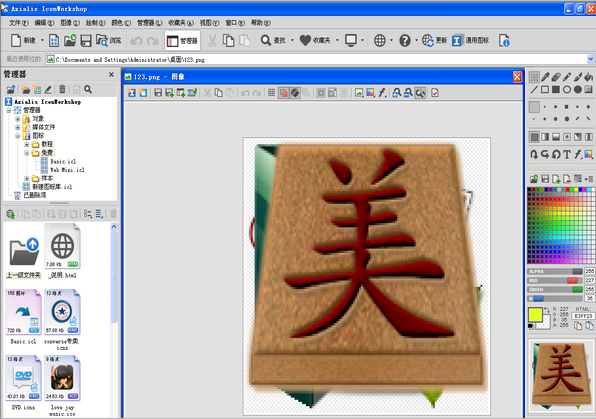Click the Update (更新) toolbar button

click(434, 40)
